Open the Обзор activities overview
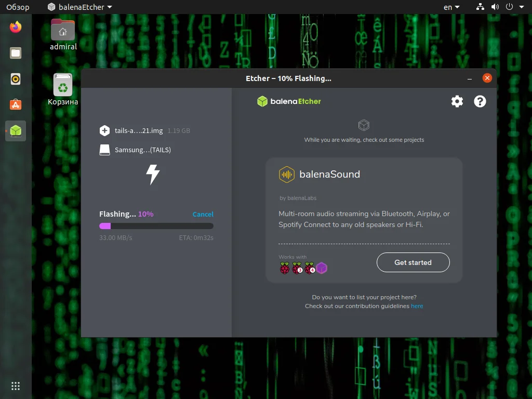This screenshot has height=399, width=532. click(x=18, y=7)
